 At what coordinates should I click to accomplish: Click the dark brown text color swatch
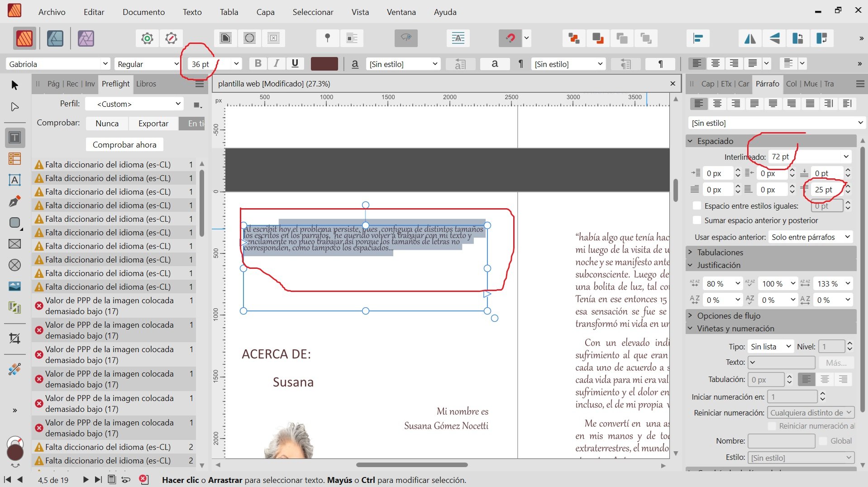point(324,64)
